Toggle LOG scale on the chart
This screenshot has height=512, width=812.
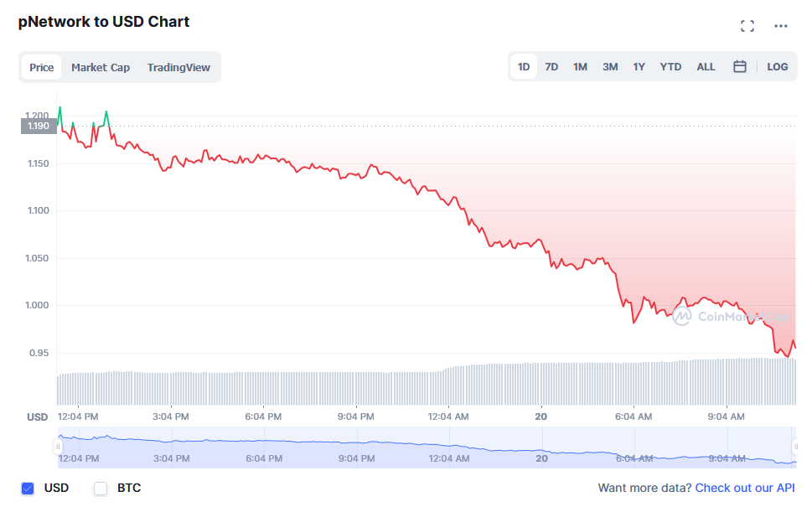pyautogui.click(x=778, y=67)
